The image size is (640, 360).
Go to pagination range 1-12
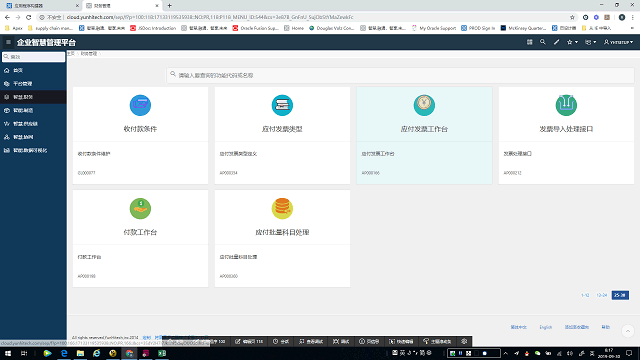[585, 295]
